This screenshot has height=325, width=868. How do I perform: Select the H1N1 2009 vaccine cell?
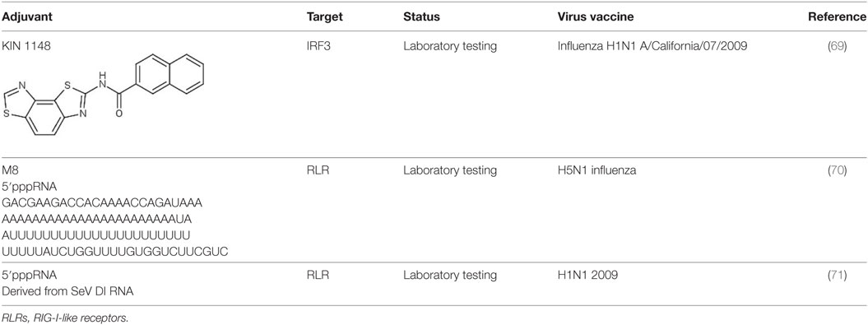[585, 276]
